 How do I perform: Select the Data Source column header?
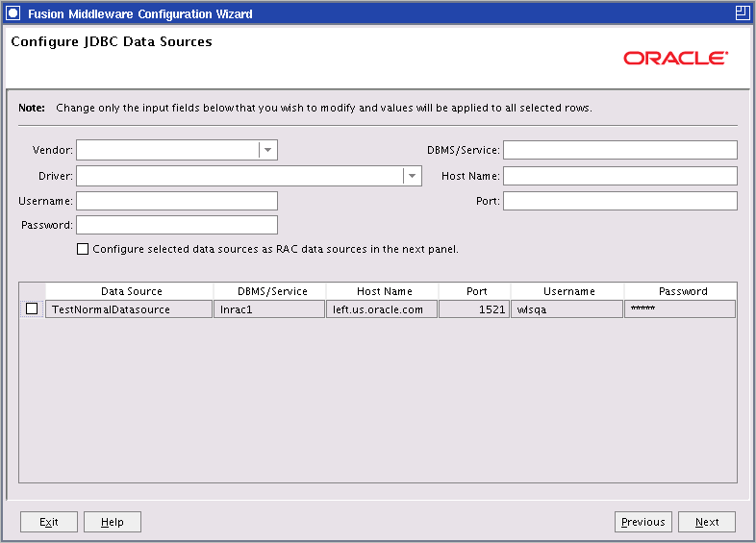click(129, 291)
